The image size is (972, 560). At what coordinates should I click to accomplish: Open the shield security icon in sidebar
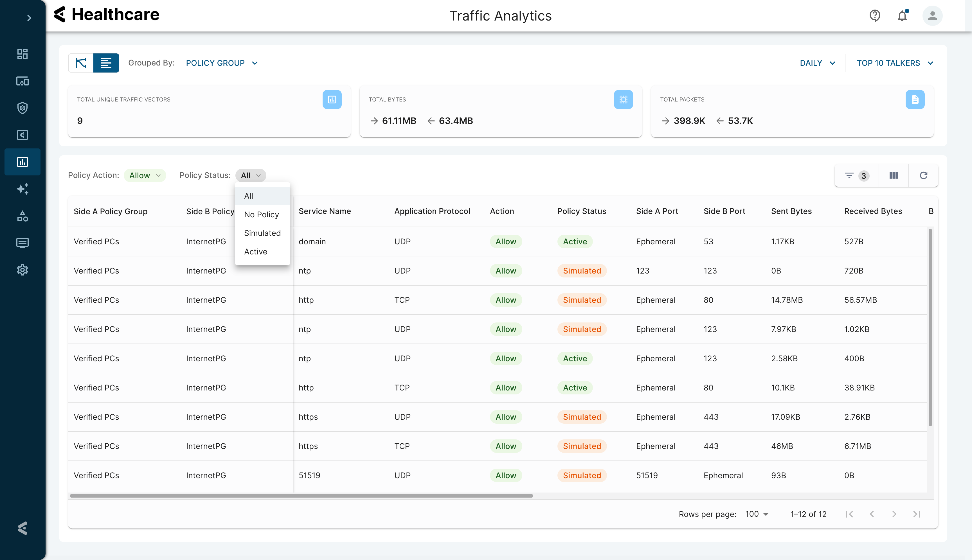[x=22, y=108]
